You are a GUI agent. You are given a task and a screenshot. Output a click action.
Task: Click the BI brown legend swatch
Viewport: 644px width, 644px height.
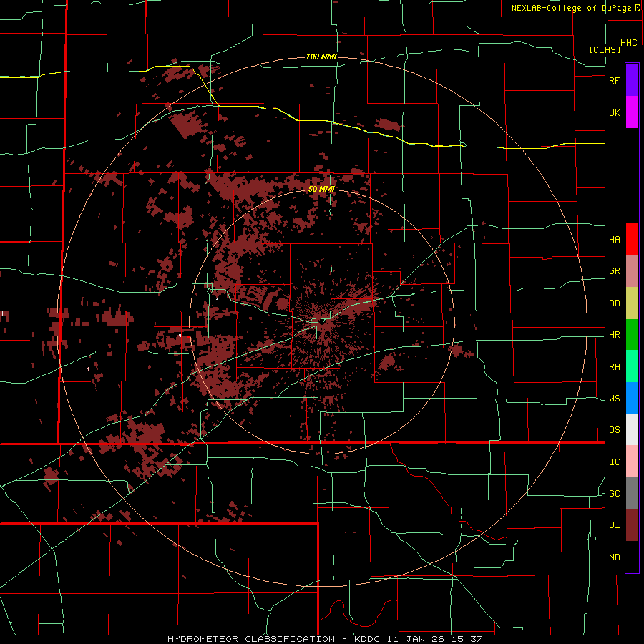pyautogui.click(x=632, y=525)
